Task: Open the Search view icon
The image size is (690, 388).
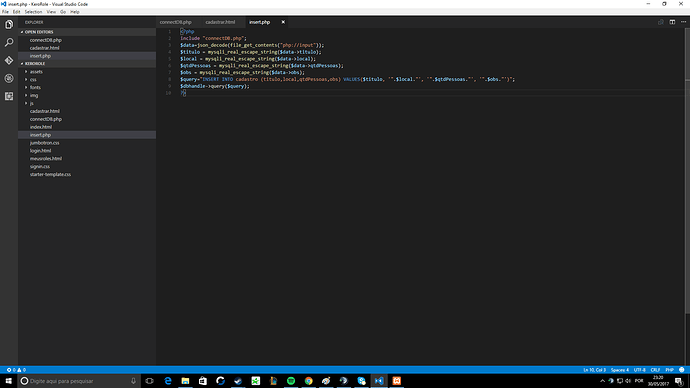Action: pos(9,42)
